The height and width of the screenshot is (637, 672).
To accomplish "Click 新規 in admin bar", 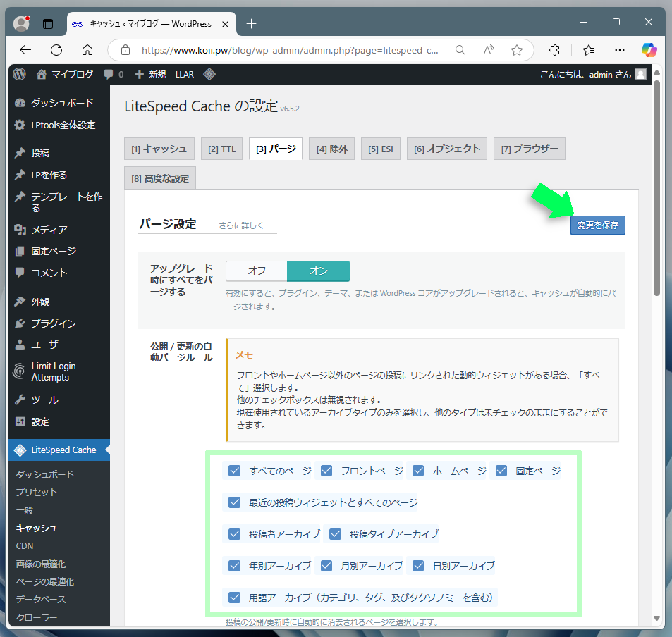I will 150,75.
